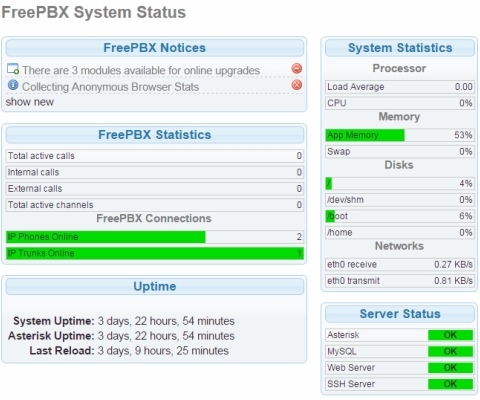Click the Uptime panel header
The width and height of the screenshot is (480, 400).
(155, 286)
